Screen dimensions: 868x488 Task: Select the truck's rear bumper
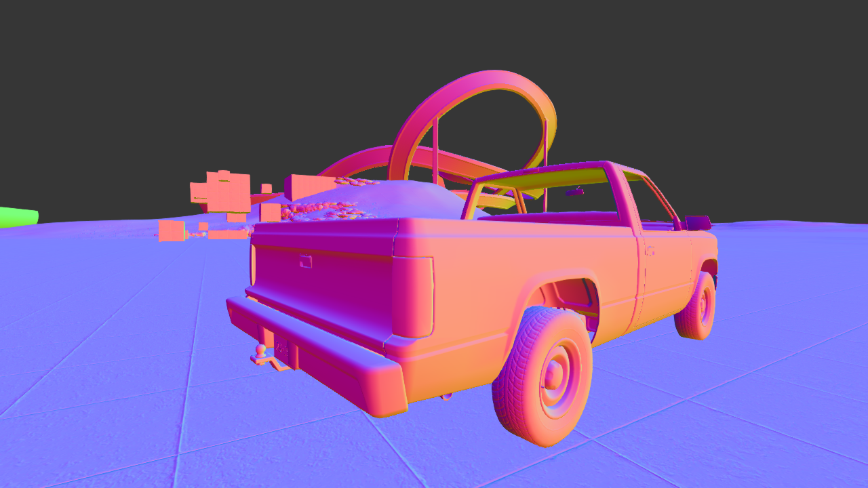click(x=317, y=356)
